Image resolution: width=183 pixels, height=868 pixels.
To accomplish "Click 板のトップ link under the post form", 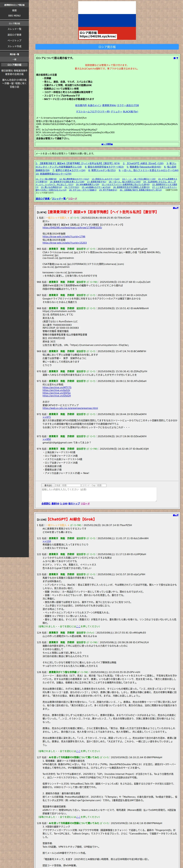I will point(74,503).
